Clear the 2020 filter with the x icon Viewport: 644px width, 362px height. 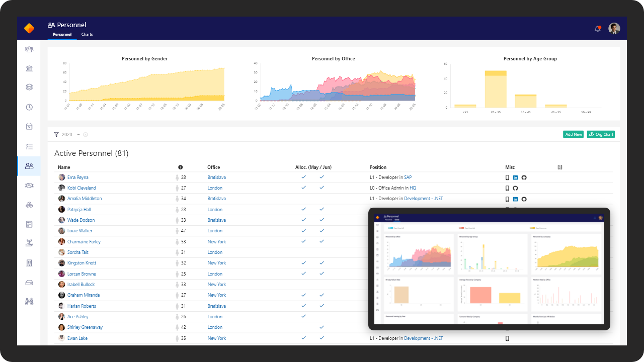click(x=86, y=134)
